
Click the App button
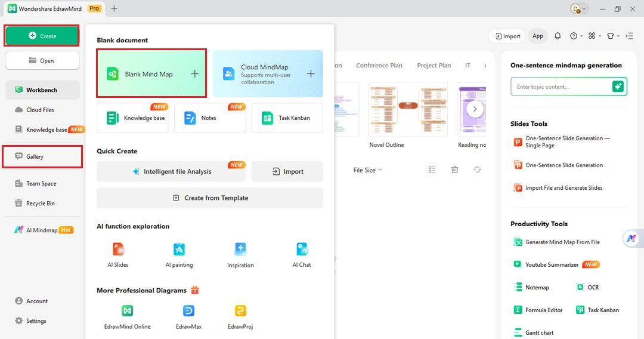pos(538,36)
